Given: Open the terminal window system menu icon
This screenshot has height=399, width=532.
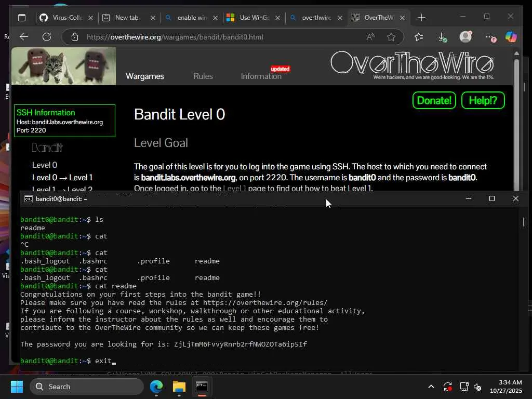Looking at the screenshot, I should click(29, 199).
